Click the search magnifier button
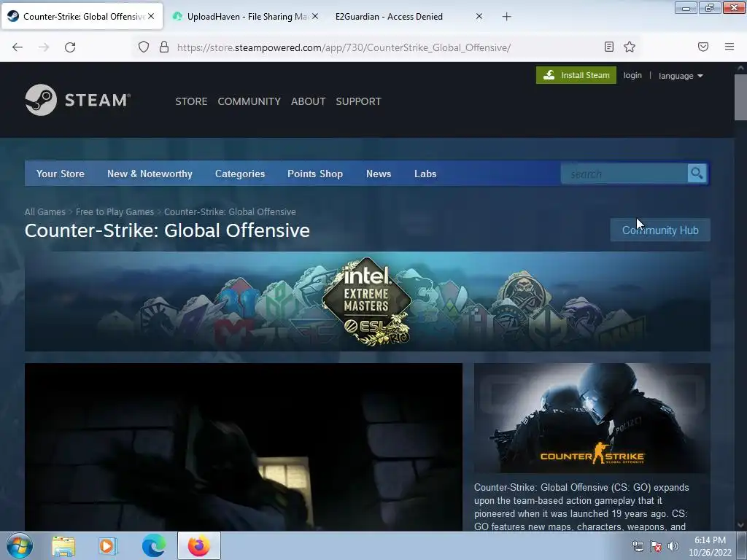This screenshot has height=560, width=747. pos(697,174)
